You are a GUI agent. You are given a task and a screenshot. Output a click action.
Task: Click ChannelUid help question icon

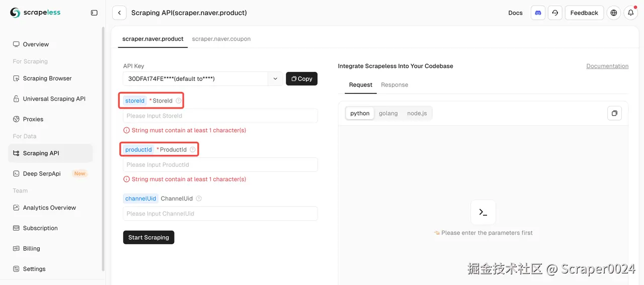click(x=199, y=199)
